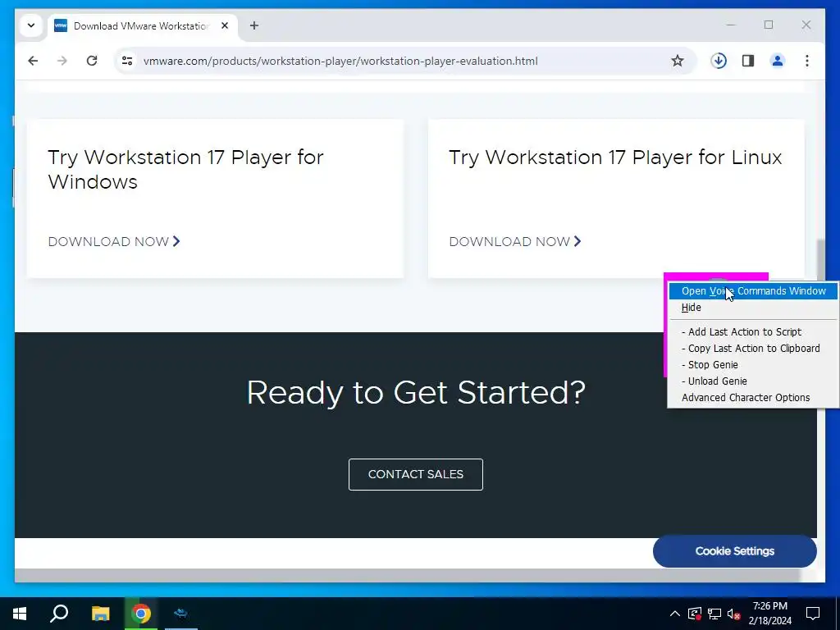
Task: Bookmark this page with the star
Action: [677, 61]
